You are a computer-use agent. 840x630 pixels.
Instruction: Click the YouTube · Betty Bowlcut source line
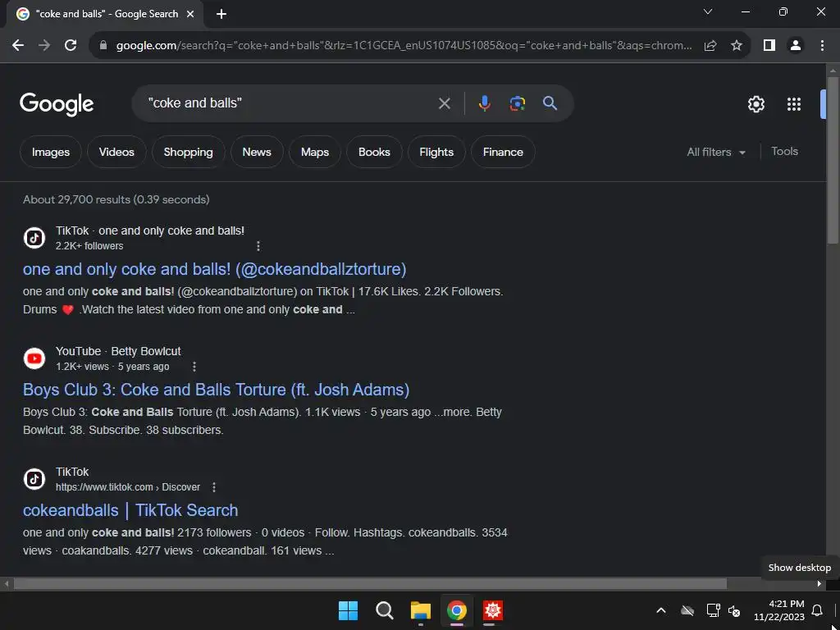[118, 351]
